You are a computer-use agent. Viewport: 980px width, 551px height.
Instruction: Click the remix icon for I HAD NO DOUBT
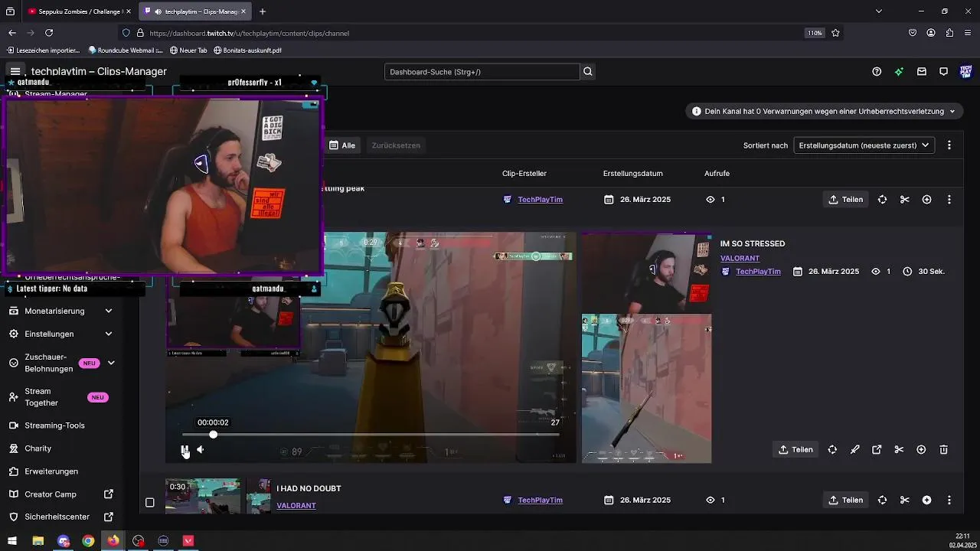click(x=882, y=500)
